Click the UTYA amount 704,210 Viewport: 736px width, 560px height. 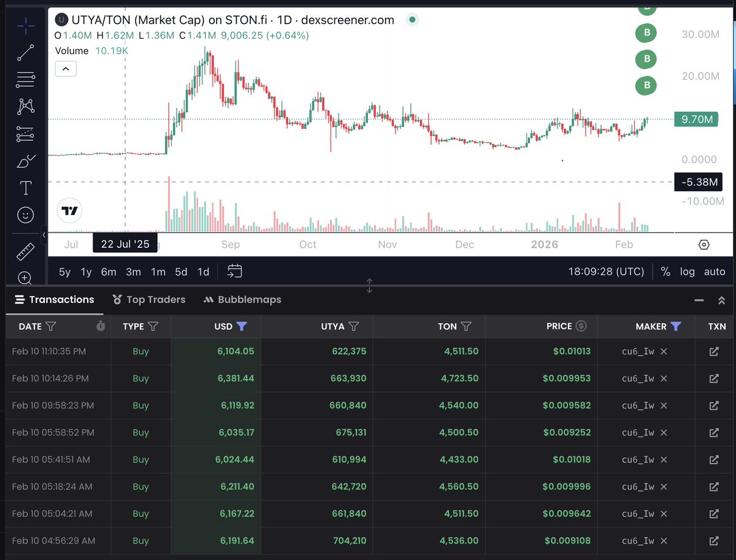click(348, 541)
